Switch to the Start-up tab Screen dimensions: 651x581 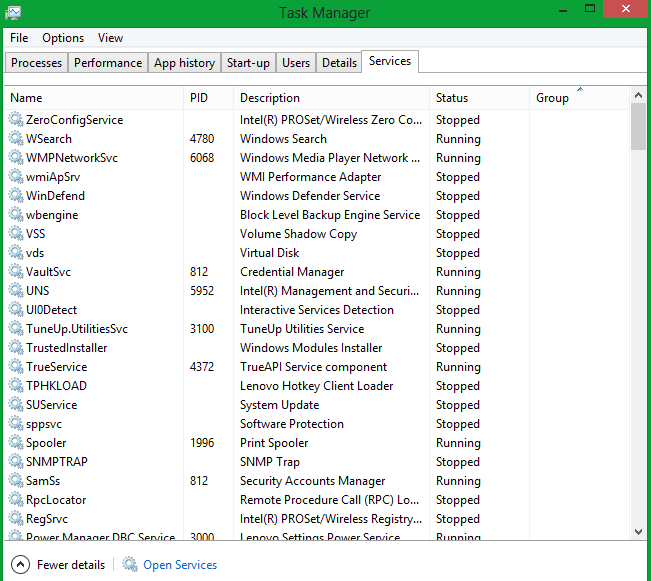pyautogui.click(x=248, y=63)
